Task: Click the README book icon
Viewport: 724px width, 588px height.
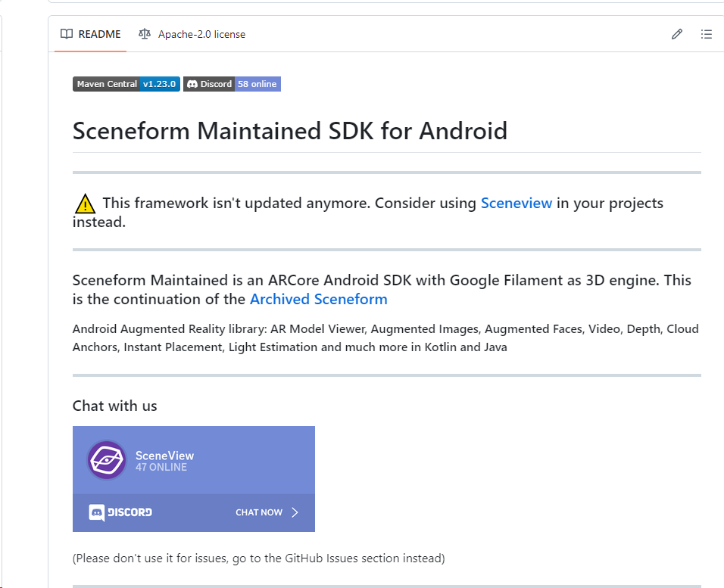Action: point(67,34)
